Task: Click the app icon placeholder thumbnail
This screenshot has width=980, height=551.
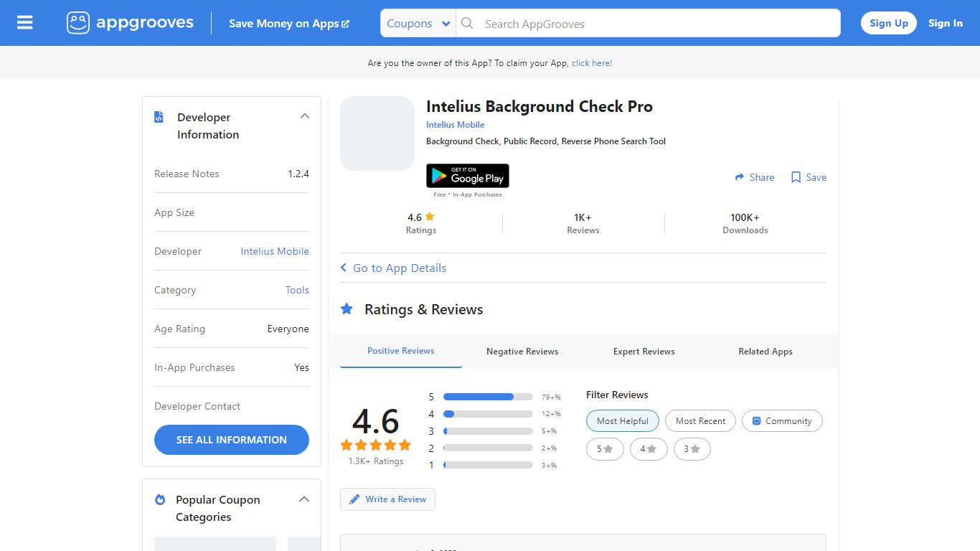Action: [x=377, y=133]
